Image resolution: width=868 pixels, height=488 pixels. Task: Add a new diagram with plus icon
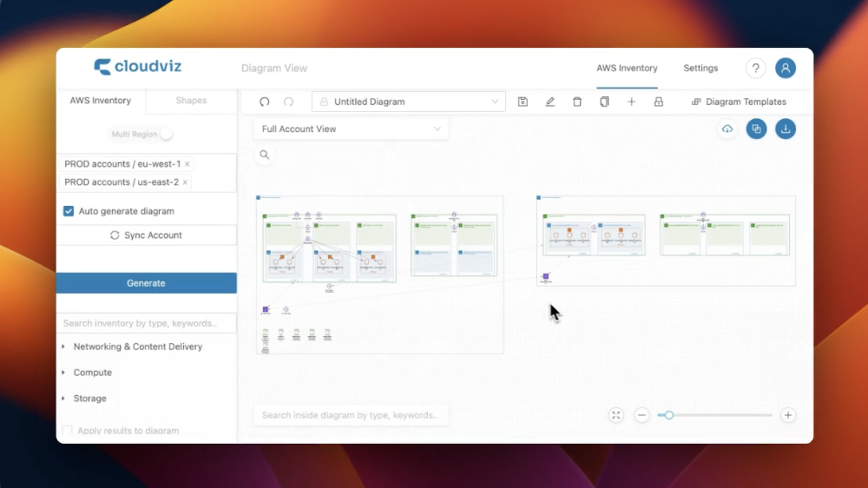(x=631, y=102)
